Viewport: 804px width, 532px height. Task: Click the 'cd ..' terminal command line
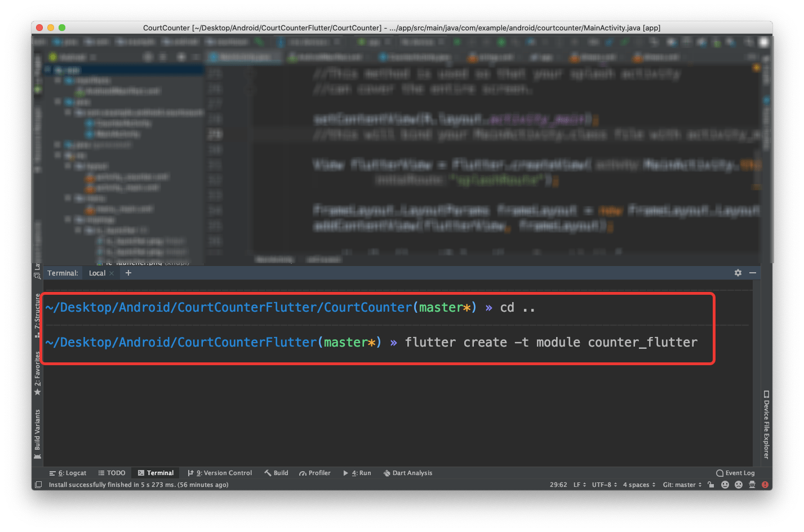[x=517, y=308]
